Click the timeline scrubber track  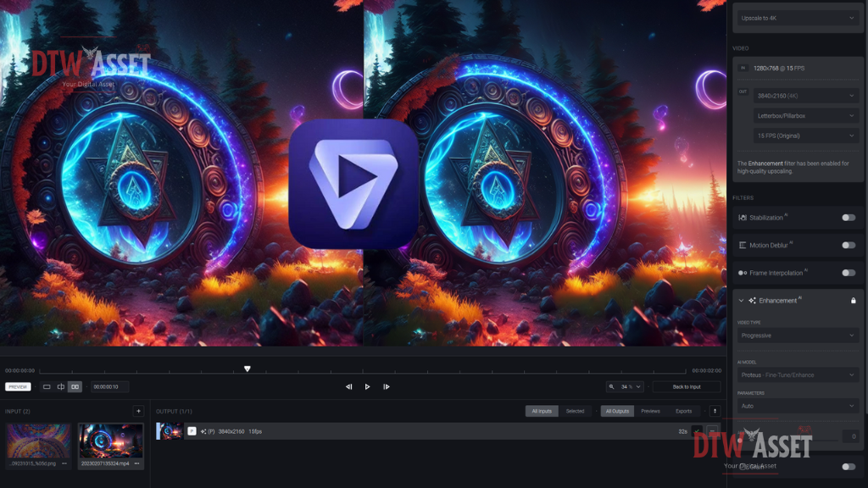point(363,370)
